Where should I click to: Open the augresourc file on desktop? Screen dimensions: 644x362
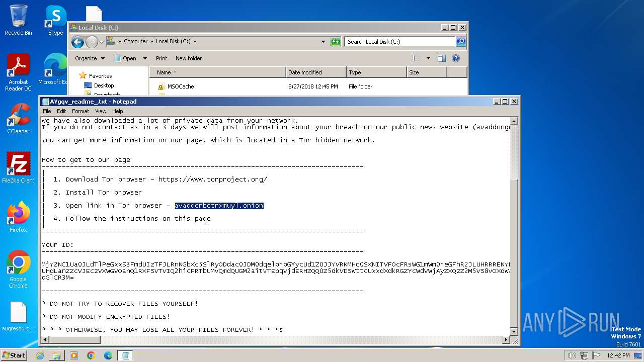(x=18, y=316)
